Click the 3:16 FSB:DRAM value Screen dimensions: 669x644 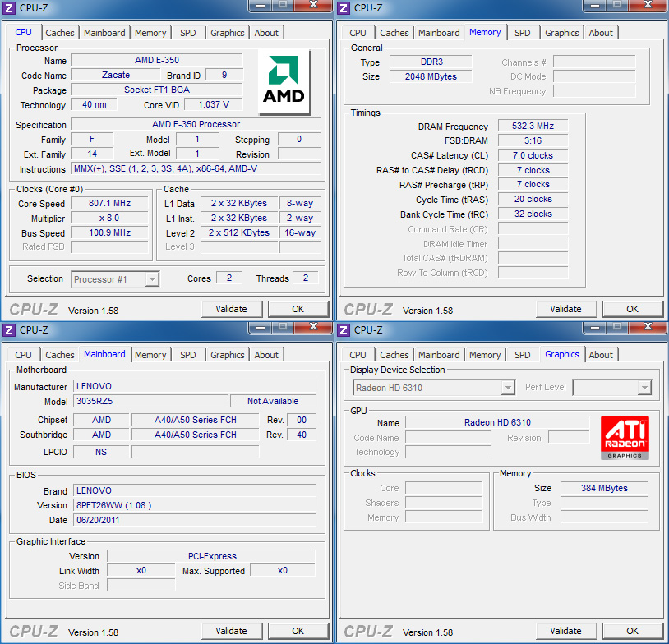[533, 140]
